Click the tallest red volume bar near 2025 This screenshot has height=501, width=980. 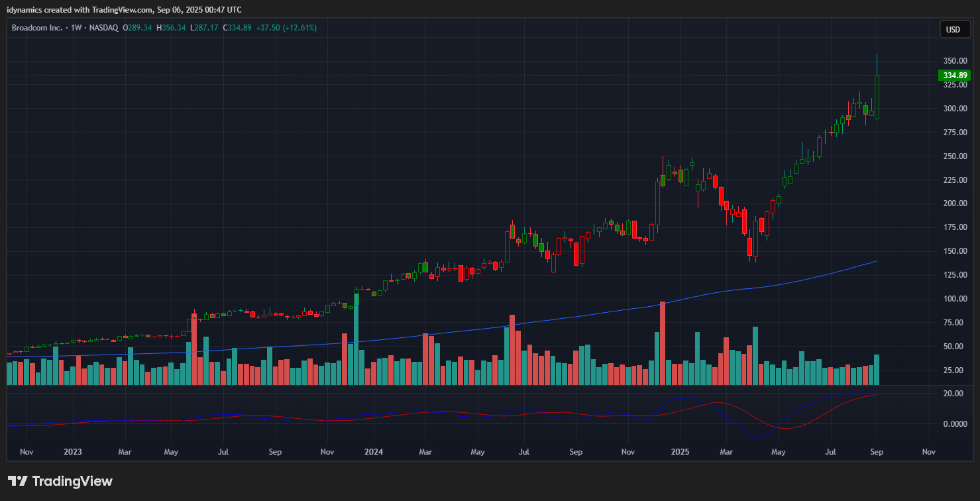[662, 343]
